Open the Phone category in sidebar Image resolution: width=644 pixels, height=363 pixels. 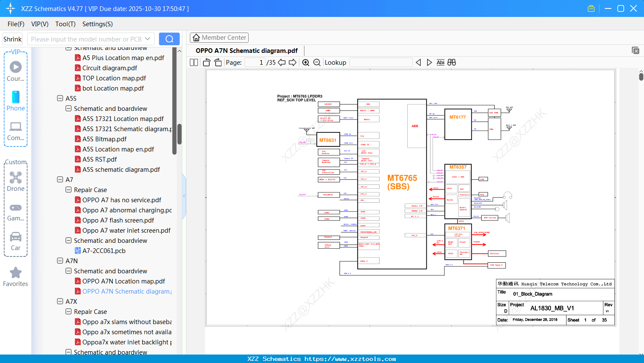tap(16, 101)
